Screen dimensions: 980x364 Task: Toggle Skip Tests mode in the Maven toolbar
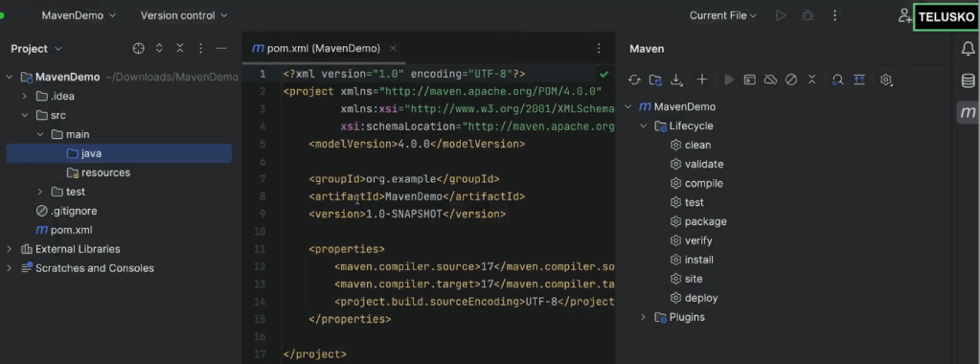(x=791, y=80)
